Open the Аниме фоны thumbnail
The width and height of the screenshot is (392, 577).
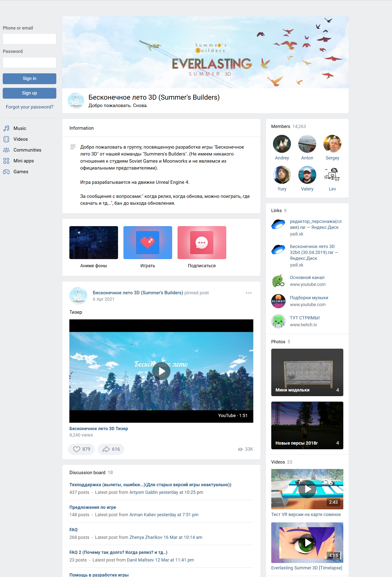pyautogui.click(x=93, y=243)
